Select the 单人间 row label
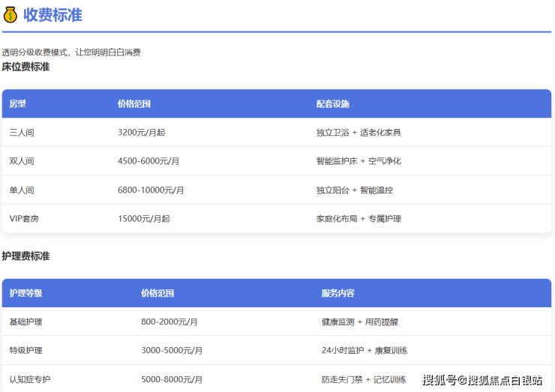Image resolution: width=555 pixels, height=392 pixels. (x=22, y=190)
